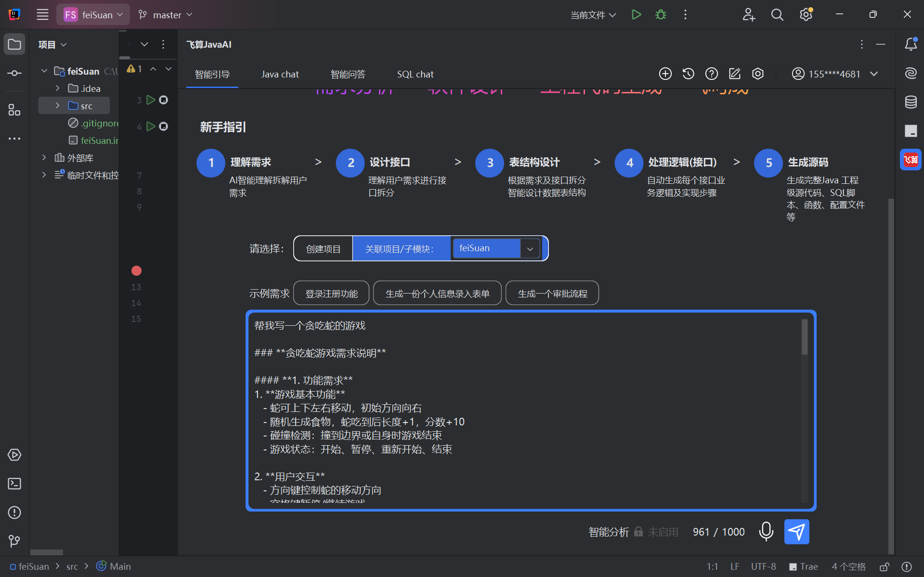Open 飞算JavaAI settings gear
Viewport: 924px width, 577px height.
point(758,74)
